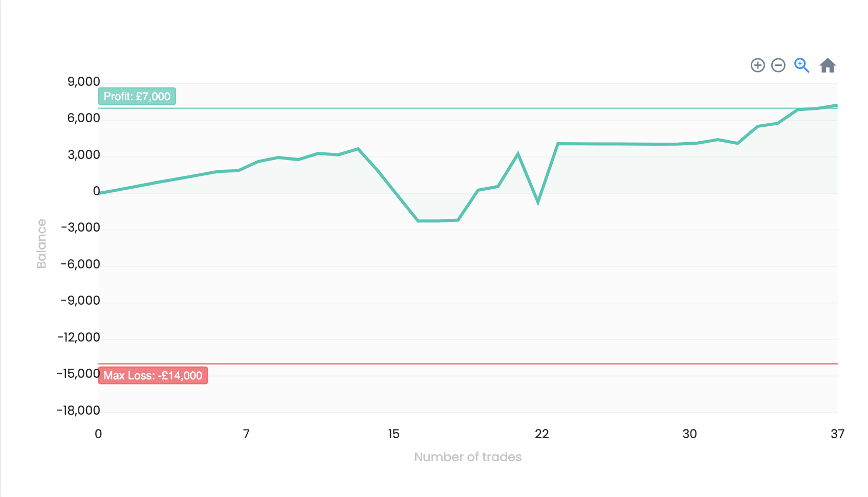
Task: Click the green profit target line
Action: 461,108
